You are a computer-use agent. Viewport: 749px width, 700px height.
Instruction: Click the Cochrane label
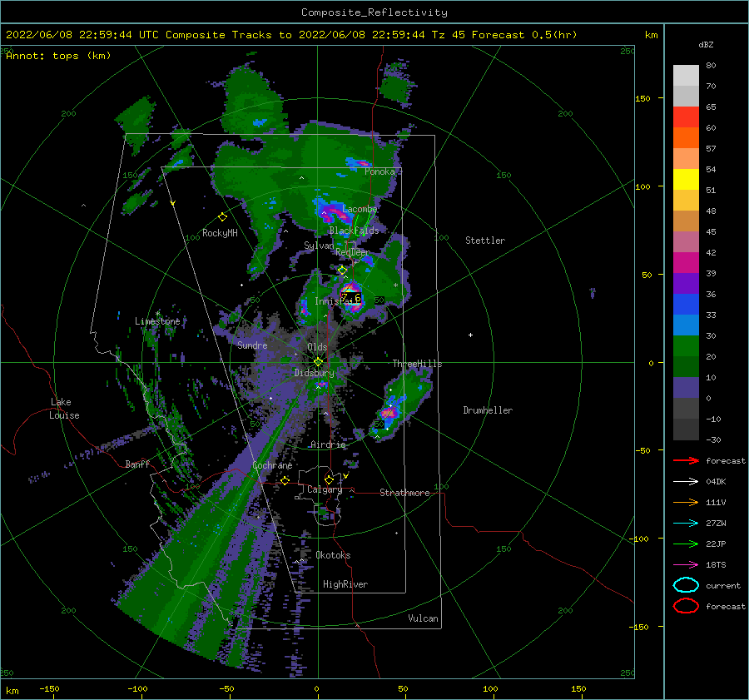click(x=272, y=465)
